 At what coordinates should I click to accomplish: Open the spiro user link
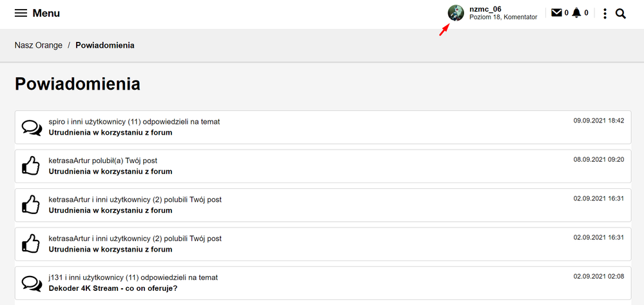57,121
